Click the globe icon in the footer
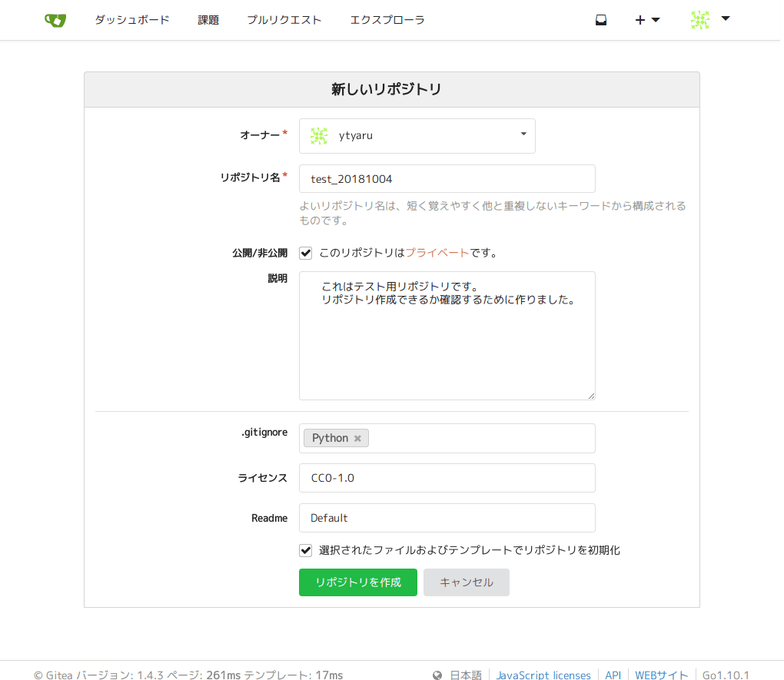 (437, 675)
